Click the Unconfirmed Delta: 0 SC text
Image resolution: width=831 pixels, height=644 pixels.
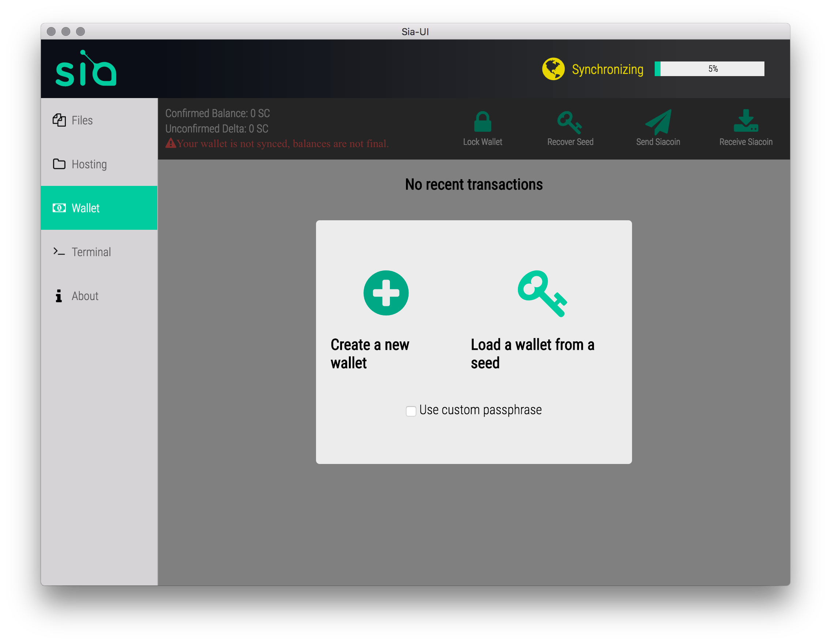(x=217, y=129)
